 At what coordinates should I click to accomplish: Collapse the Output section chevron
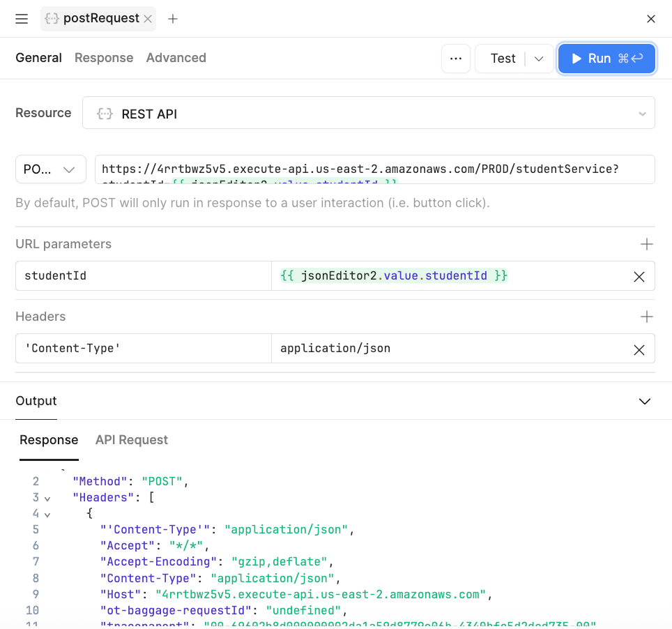click(644, 401)
